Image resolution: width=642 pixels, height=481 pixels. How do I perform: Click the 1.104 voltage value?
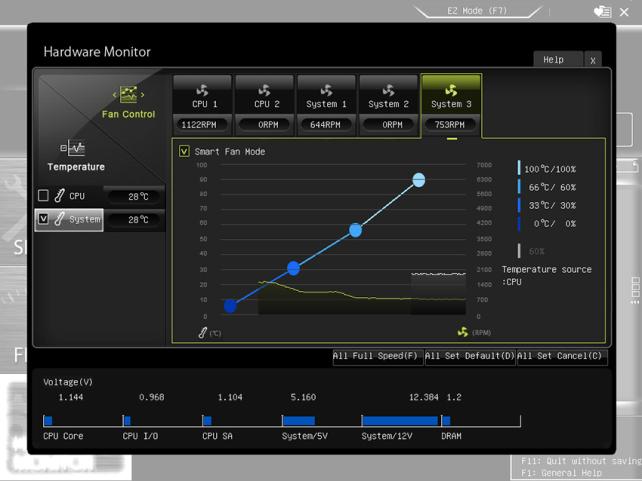[x=230, y=397]
